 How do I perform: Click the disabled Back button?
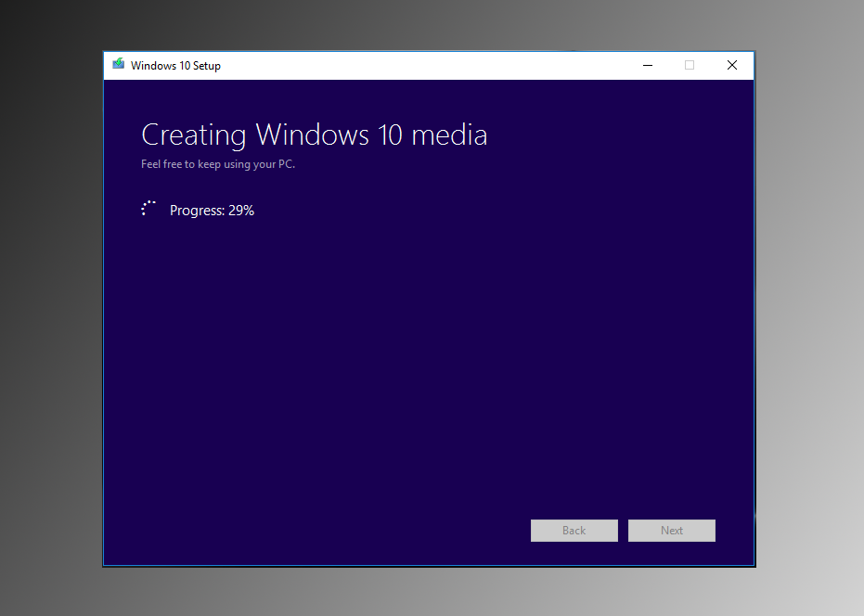pos(574,531)
